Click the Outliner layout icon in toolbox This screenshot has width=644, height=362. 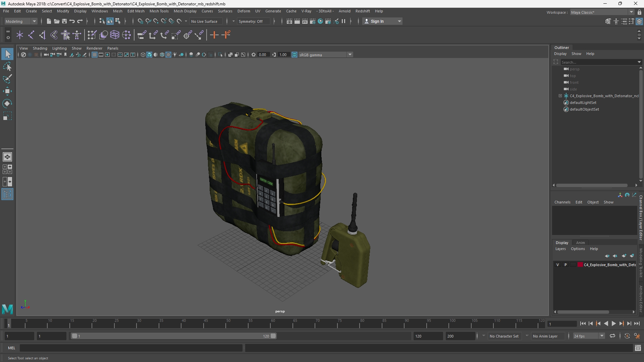pyautogui.click(x=7, y=194)
